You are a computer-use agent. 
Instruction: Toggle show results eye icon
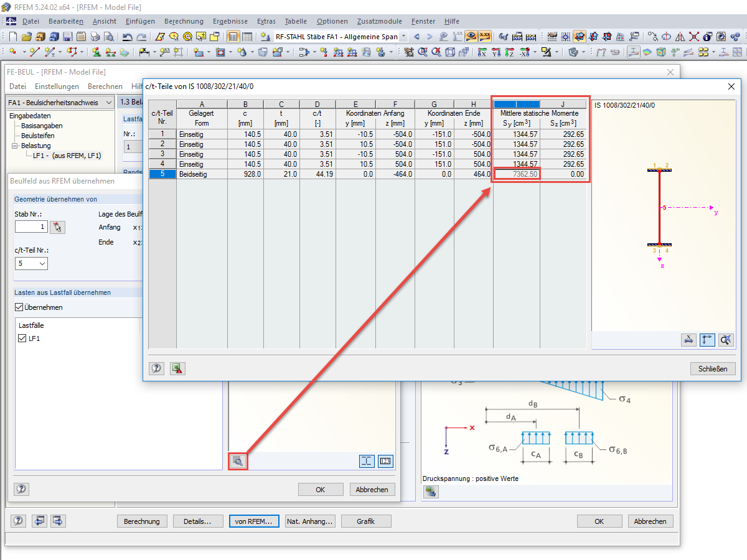click(x=471, y=36)
